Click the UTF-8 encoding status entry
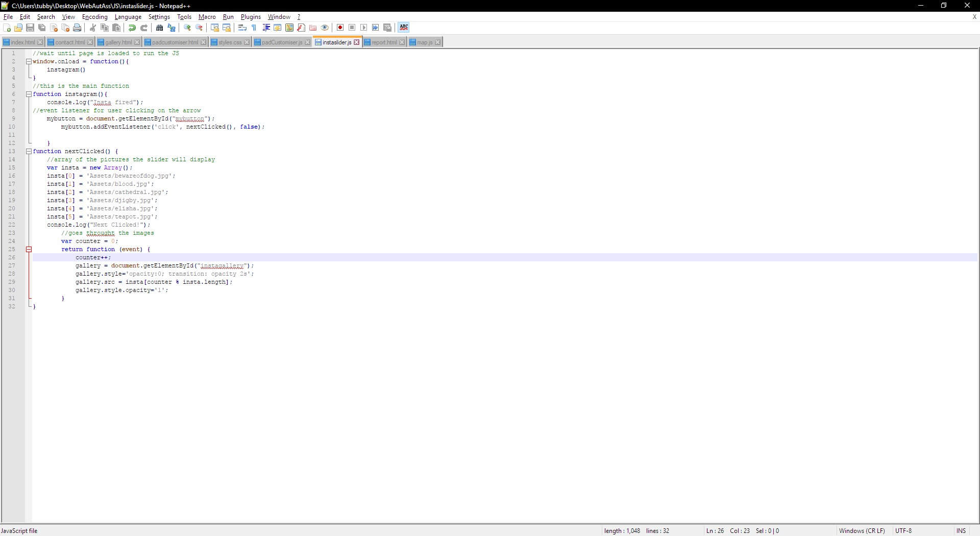 [x=903, y=531]
